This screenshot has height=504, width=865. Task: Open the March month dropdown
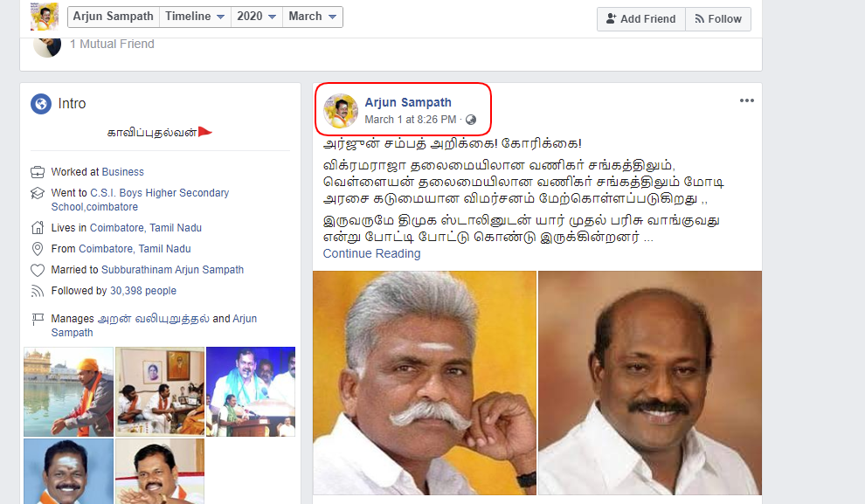(x=312, y=17)
